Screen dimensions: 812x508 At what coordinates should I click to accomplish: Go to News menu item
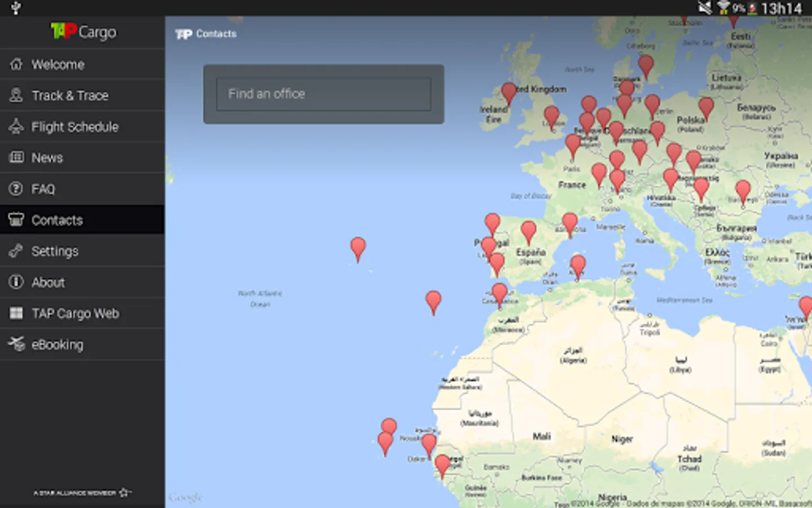82,157
